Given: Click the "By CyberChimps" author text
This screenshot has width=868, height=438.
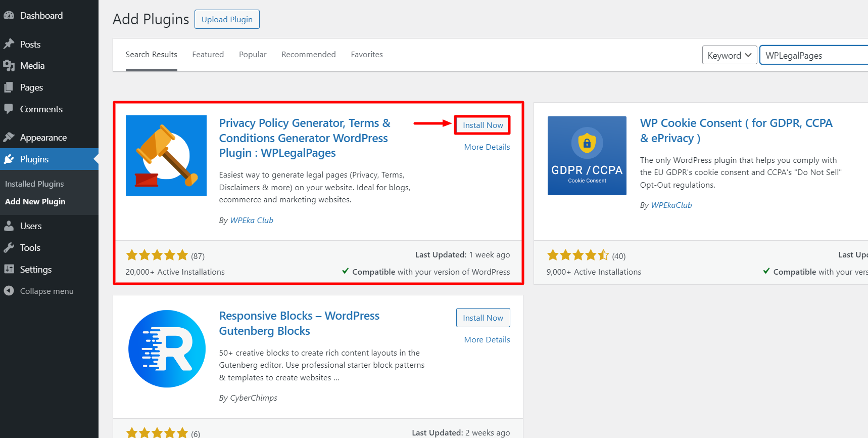Looking at the screenshot, I should (x=248, y=398).
